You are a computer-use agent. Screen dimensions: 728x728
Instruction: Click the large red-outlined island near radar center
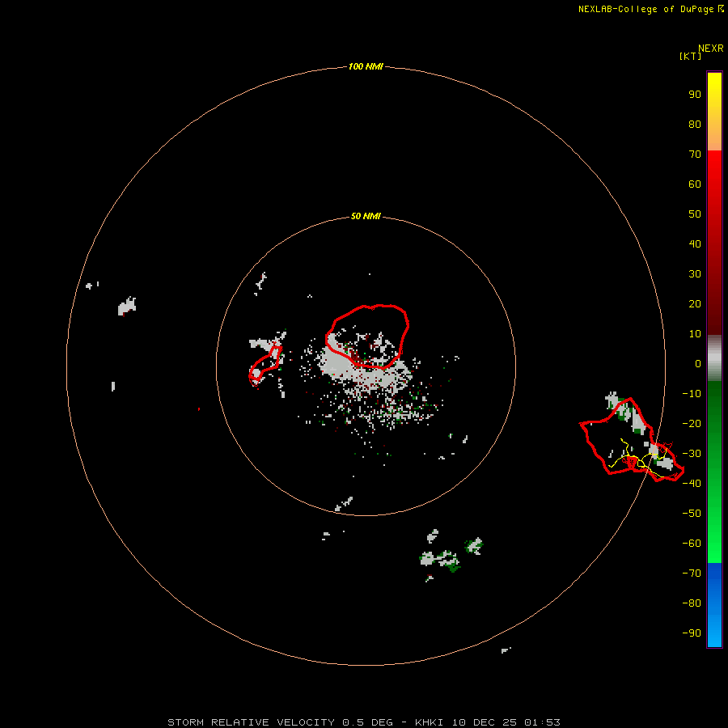point(367,336)
